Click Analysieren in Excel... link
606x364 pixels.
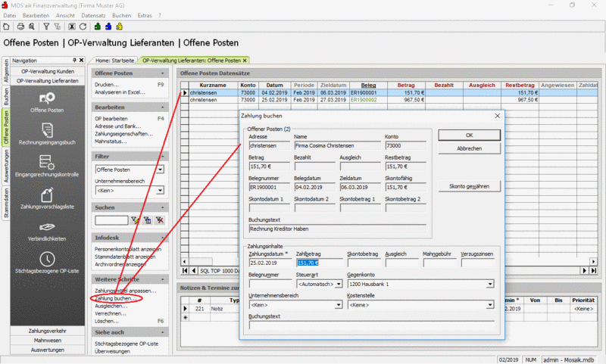[x=120, y=92]
